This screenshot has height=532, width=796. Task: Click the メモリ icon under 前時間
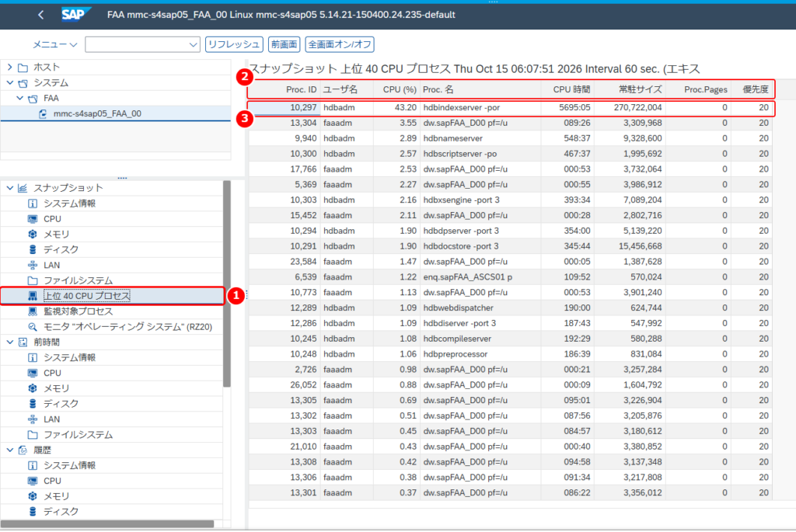33,388
